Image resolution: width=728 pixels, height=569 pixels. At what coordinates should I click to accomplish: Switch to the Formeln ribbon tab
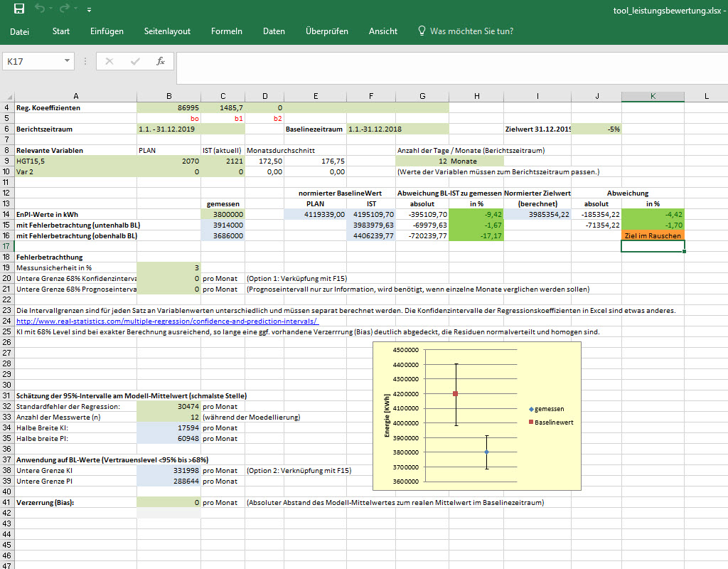click(227, 31)
